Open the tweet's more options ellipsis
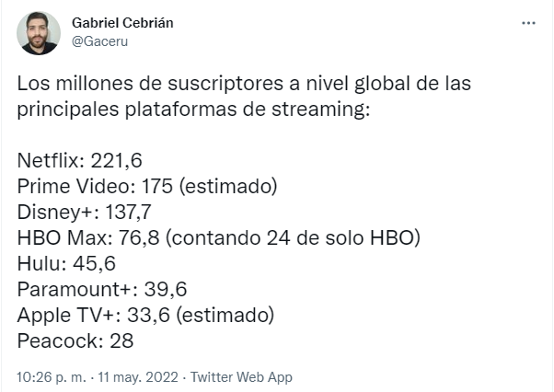The image size is (554, 392). point(528,22)
